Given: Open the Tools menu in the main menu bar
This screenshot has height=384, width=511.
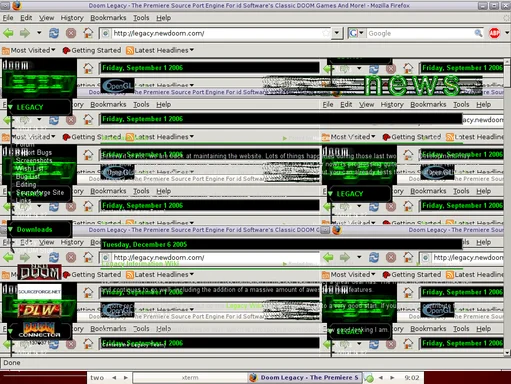Looking at the screenshot, I should click(x=141, y=18).
